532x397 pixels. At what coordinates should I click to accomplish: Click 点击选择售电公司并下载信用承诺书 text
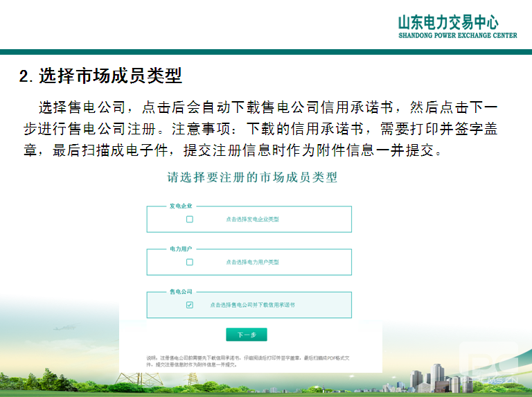coord(252,305)
